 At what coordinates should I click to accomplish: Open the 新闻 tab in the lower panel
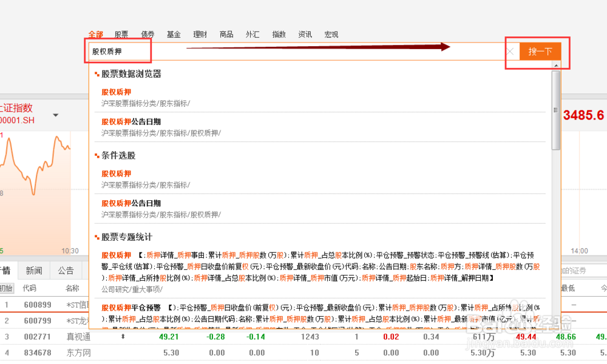pos(33,270)
